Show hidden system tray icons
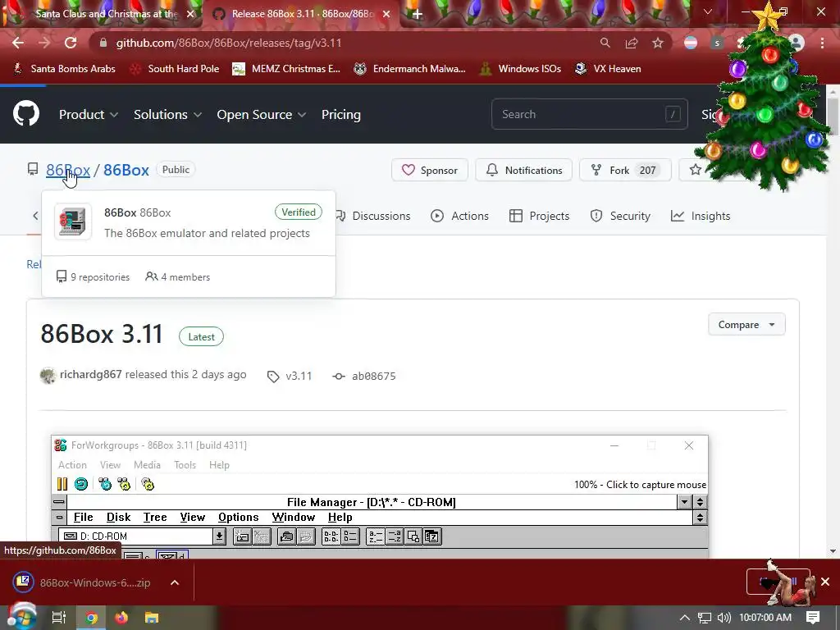The width and height of the screenshot is (840, 630). coord(685,618)
